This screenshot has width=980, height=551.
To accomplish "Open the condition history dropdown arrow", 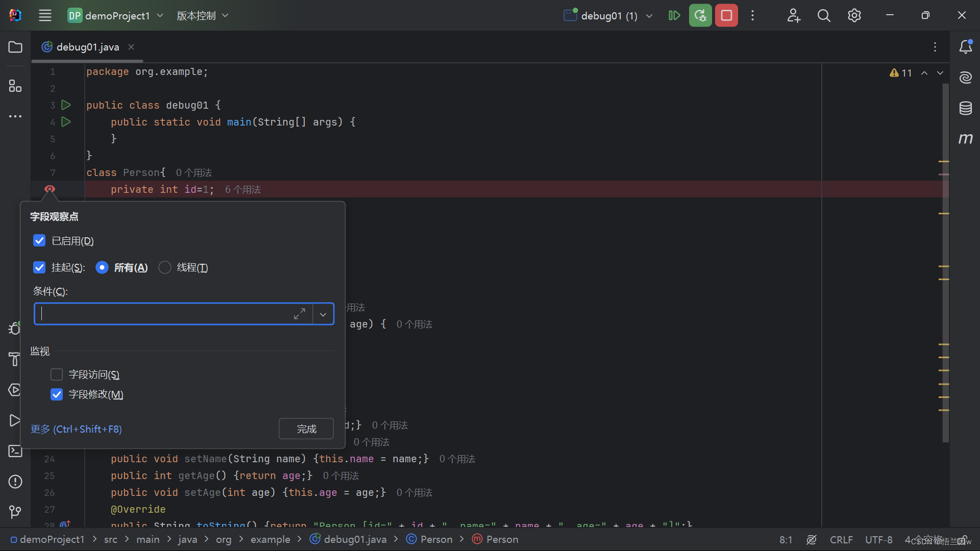I will pyautogui.click(x=323, y=314).
